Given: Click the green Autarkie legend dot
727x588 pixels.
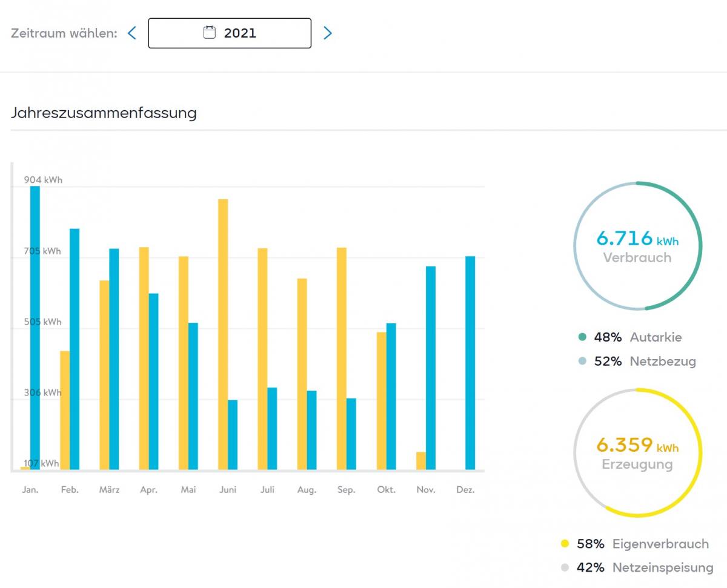Looking at the screenshot, I should [x=582, y=337].
